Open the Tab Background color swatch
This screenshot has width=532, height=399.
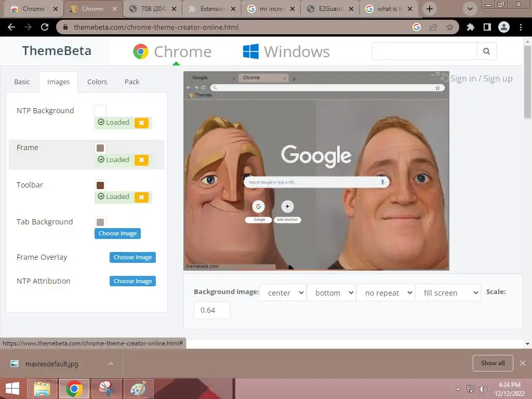100,222
